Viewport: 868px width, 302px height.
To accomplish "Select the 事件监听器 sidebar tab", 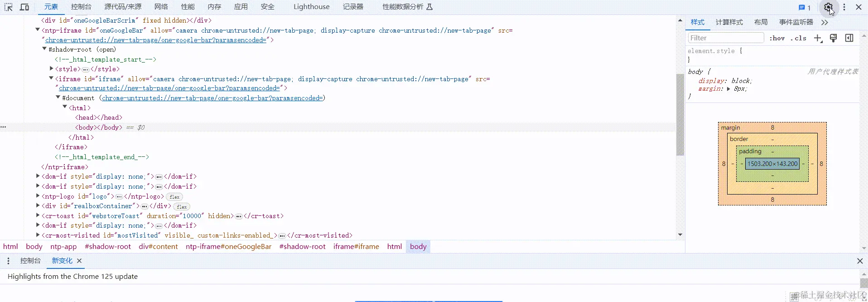I will pyautogui.click(x=796, y=22).
